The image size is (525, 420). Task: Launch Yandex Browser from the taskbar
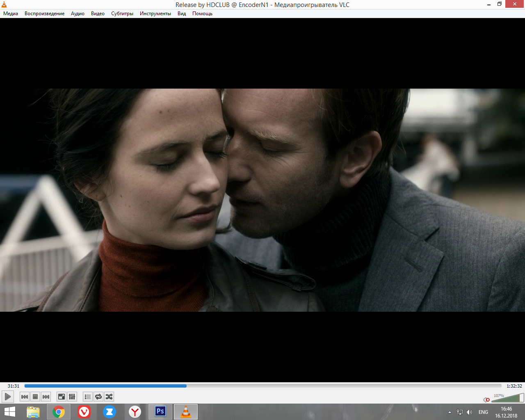click(135, 412)
